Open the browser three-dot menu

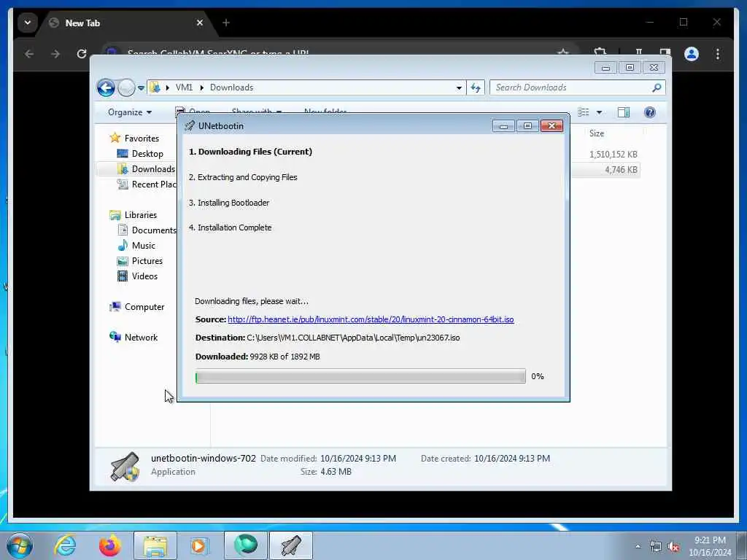718,54
